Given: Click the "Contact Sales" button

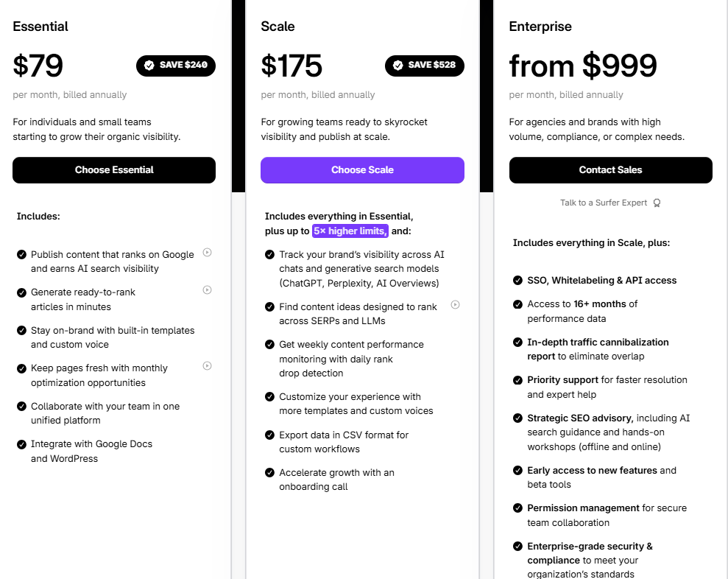Looking at the screenshot, I should [610, 170].
